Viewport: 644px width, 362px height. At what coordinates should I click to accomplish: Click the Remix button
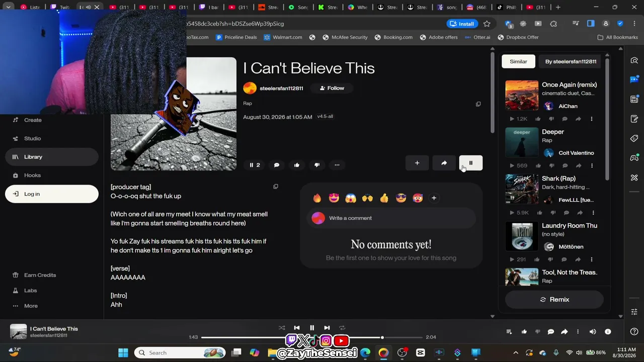[x=554, y=300]
